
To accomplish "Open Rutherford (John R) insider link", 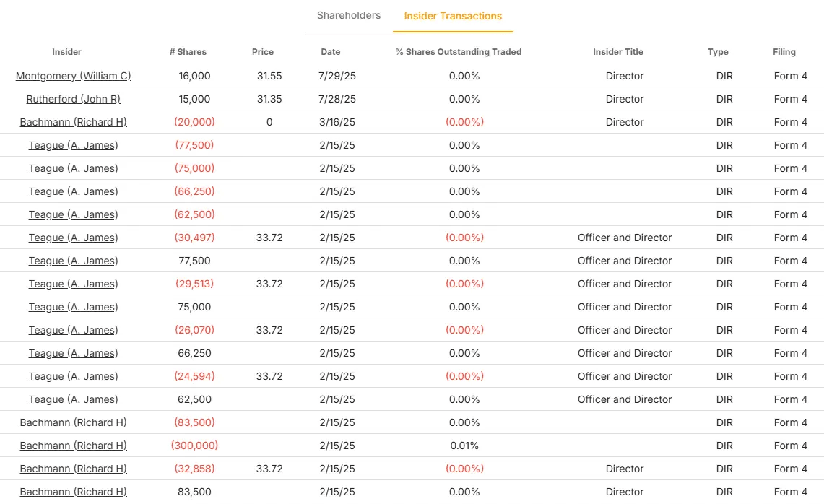I will [74, 99].
